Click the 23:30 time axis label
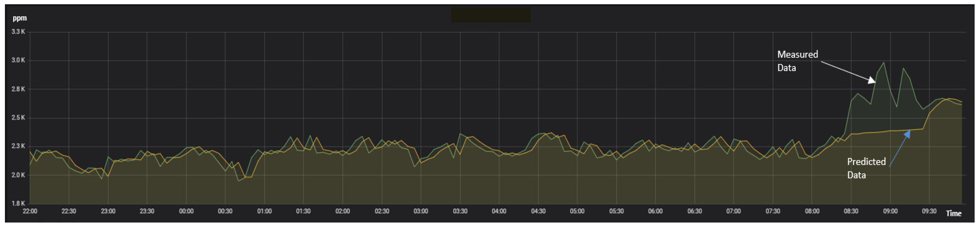This screenshot has width=980, height=229. point(147,211)
